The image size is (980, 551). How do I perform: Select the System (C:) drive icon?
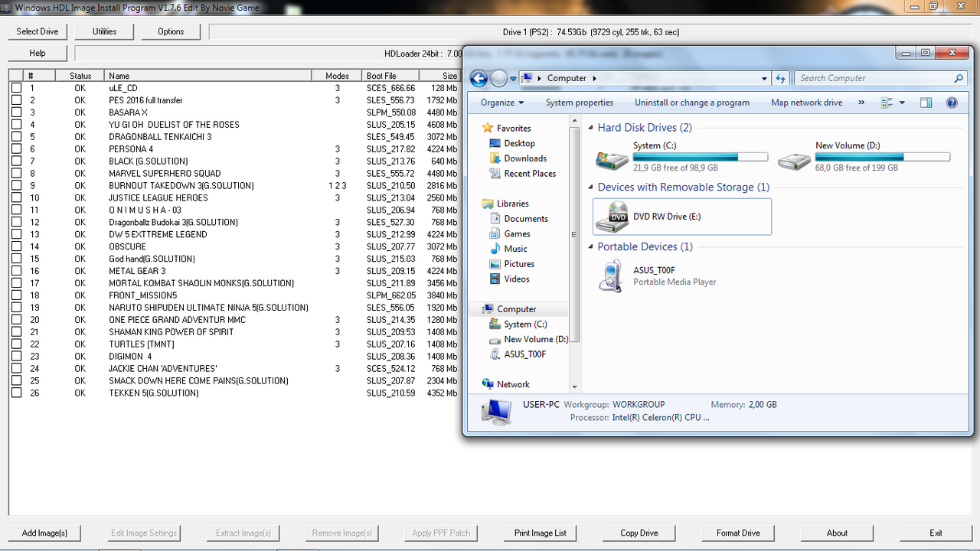pos(612,159)
